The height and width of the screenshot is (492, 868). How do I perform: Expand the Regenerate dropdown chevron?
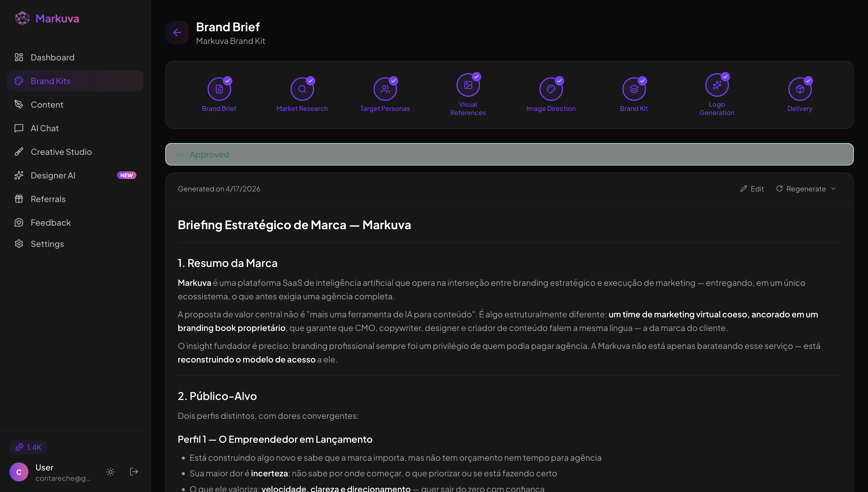[833, 188]
